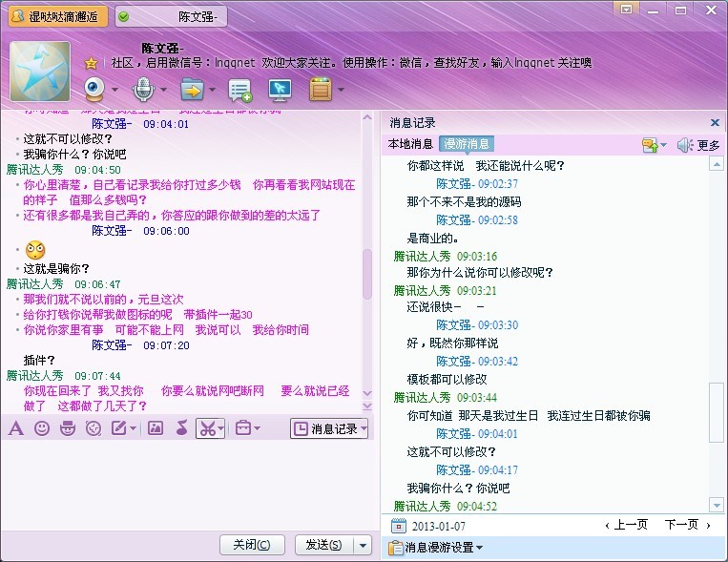Click chat history scrollbar thumb
This screenshot has height=562, width=728.
pyautogui.click(x=367, y=274)
